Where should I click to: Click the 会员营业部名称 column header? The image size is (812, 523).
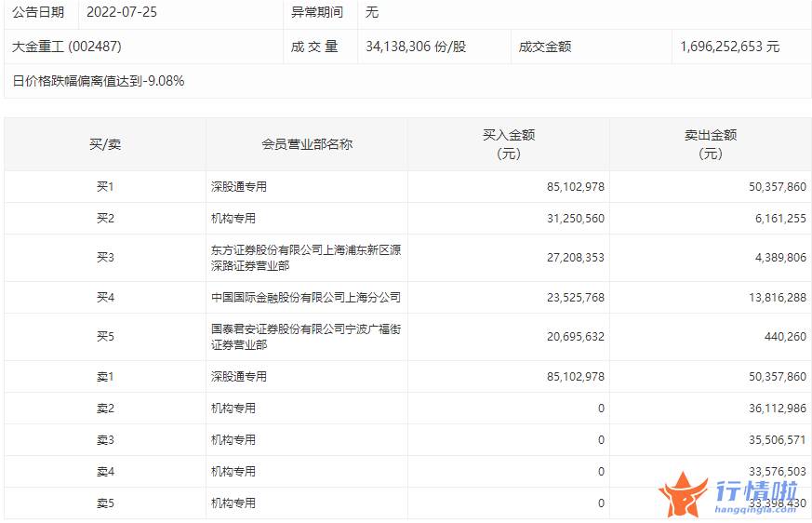[x=307, y=144]
